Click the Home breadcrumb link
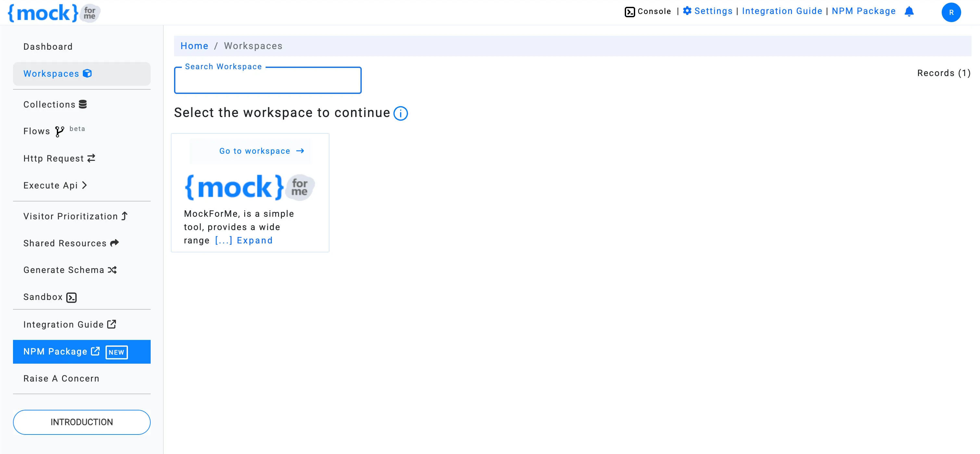Viewport: 980px width, 454px height. click(x=195, y=46)
